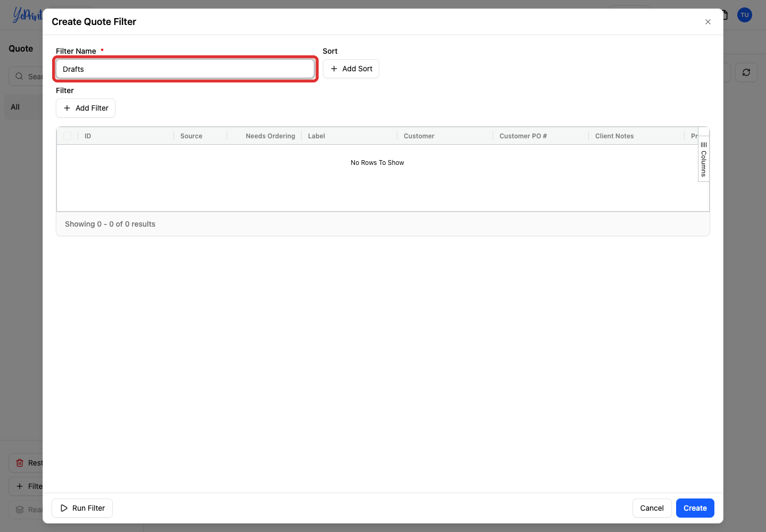Viewport: 766px width, 532px height.
Task: Open the Columns side panel tab
Action: pyautogui.click(x=704, y=159)
